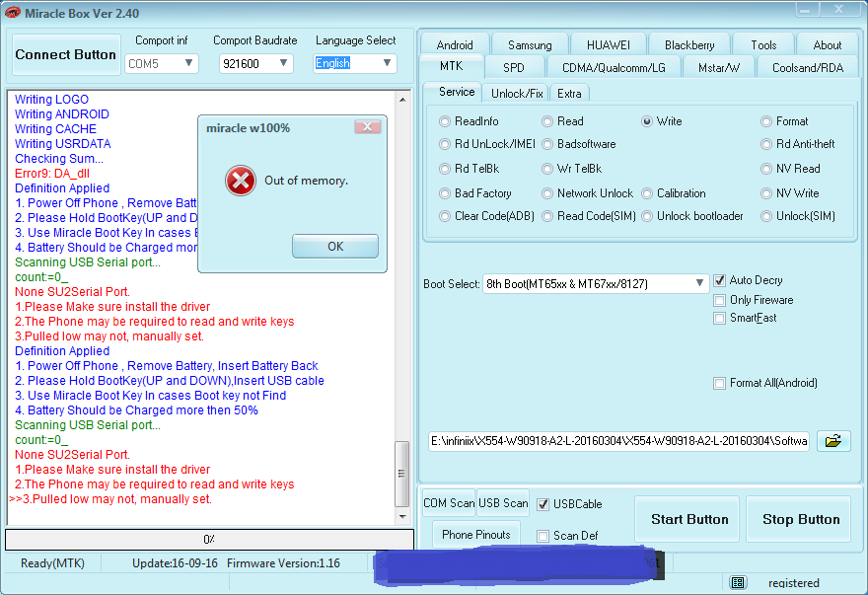The height and width of the screenshot is (595, 868).
Task: Click the log panel scrollbar thumb
Action: 401,474
